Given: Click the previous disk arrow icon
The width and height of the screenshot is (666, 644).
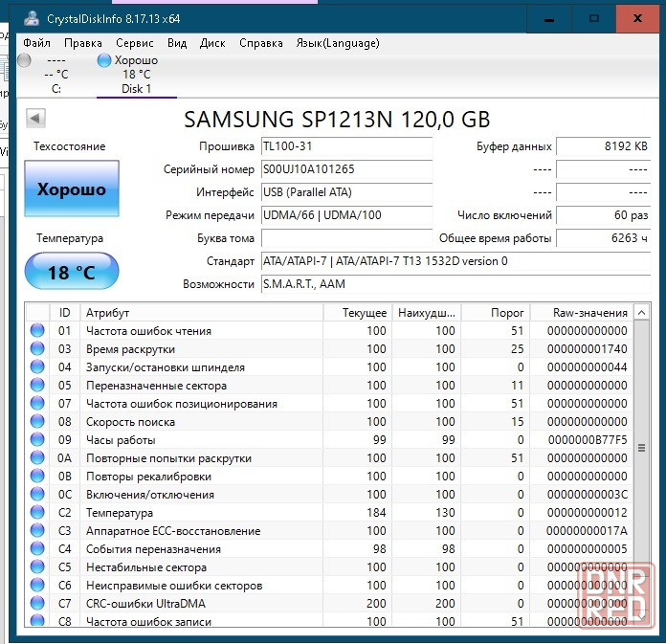Looking at the screenshot, I should coord(35,118).
